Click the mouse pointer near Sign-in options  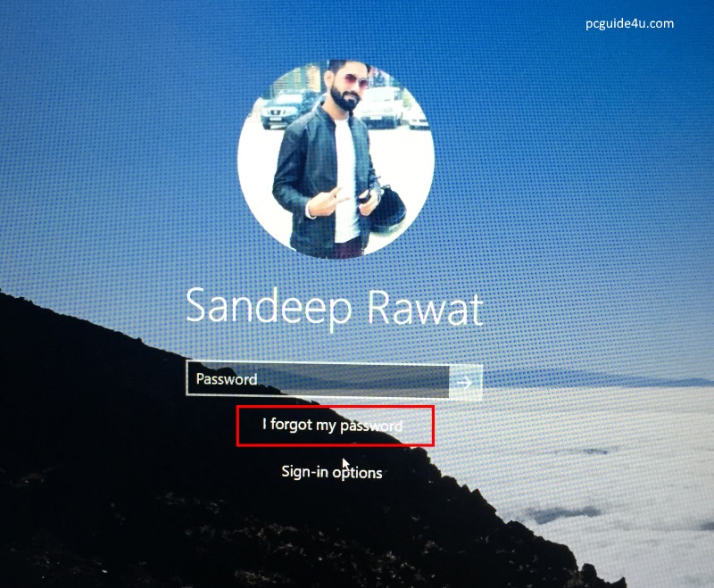[345, 463]
